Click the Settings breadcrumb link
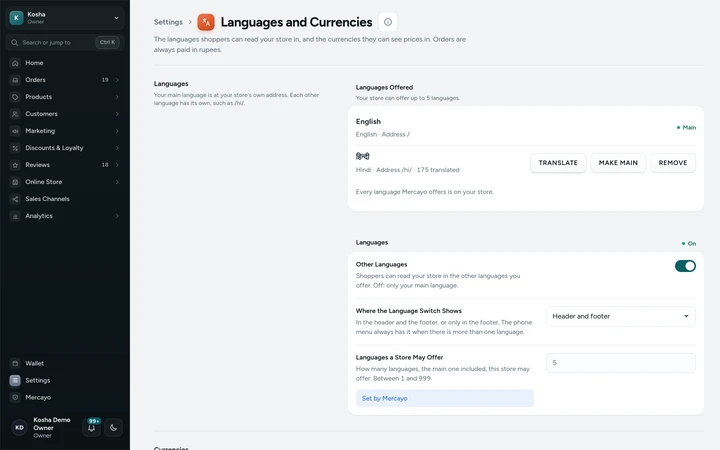 coord(168,22)
